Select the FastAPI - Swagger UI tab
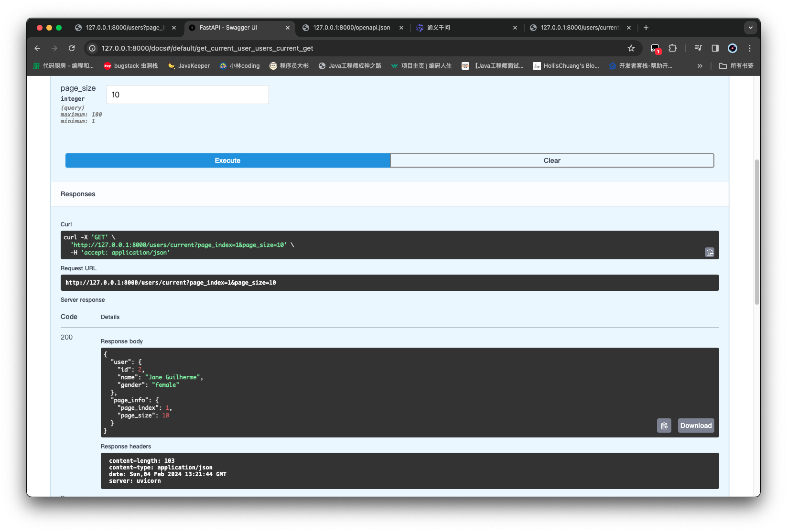787x532 pixels. pos(239,28)
